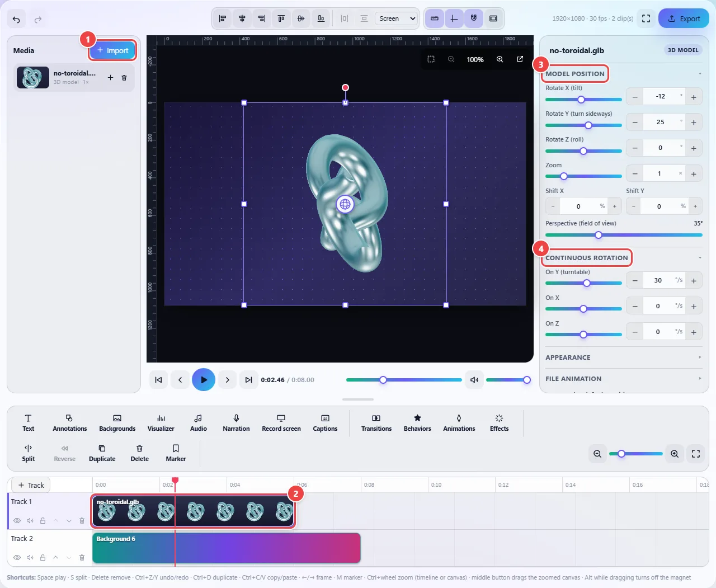Increase the Zoom value
This screenshot has width=716, height=588.
[694, 174]
